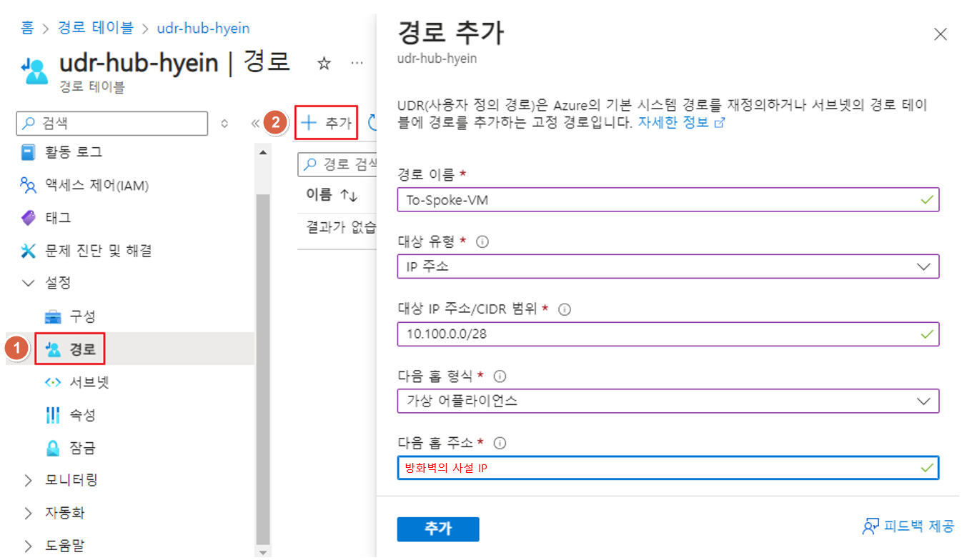This screenshot has height=560, width=967.
Task: Favorite the resource with star icon
Action: (324, 64)
